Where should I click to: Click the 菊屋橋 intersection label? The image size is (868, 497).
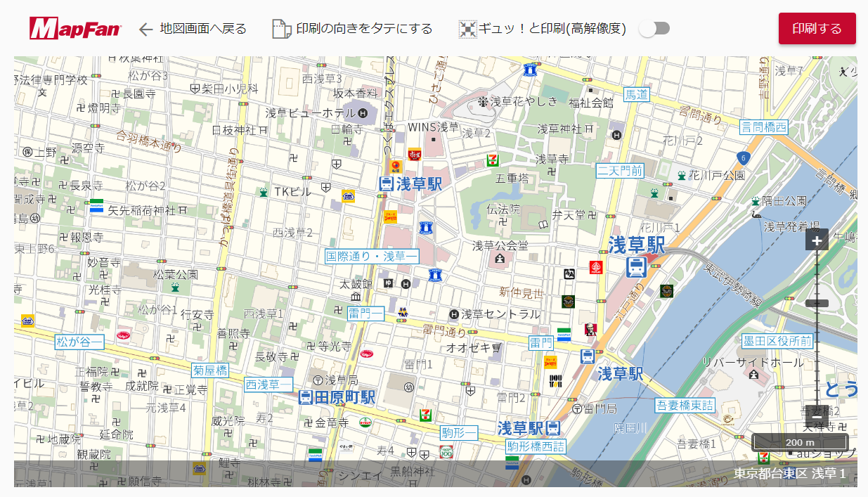pos(210,370)
